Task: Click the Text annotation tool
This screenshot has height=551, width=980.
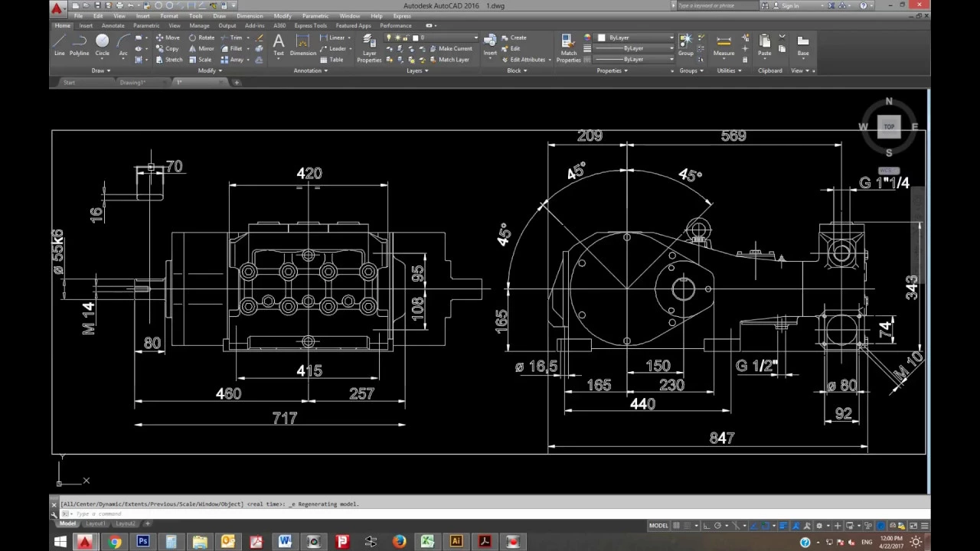Action: pos(279,44)
